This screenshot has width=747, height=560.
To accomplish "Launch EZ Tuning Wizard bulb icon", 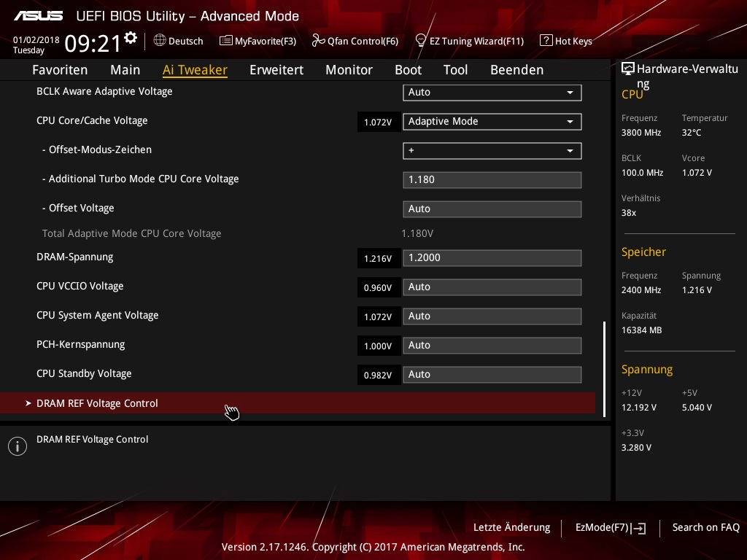I will point(421,41).
